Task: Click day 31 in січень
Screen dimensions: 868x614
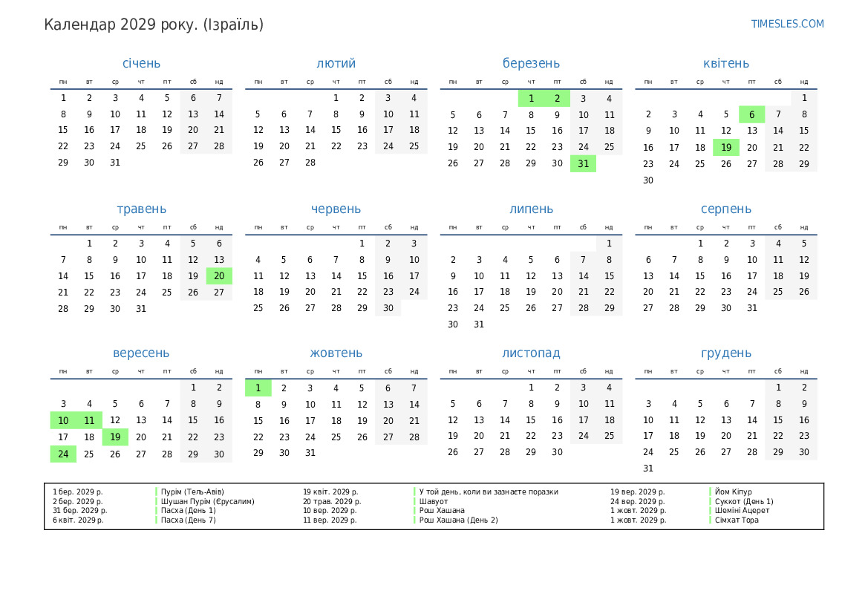Action: coord(115,163)
